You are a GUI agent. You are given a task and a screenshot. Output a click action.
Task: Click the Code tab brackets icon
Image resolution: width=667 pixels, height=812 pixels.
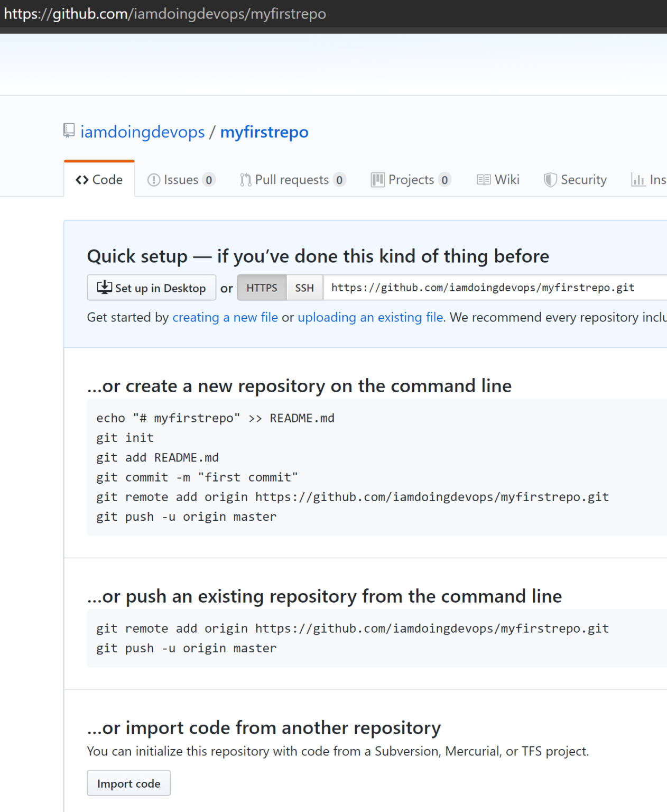tap(82, 180)
